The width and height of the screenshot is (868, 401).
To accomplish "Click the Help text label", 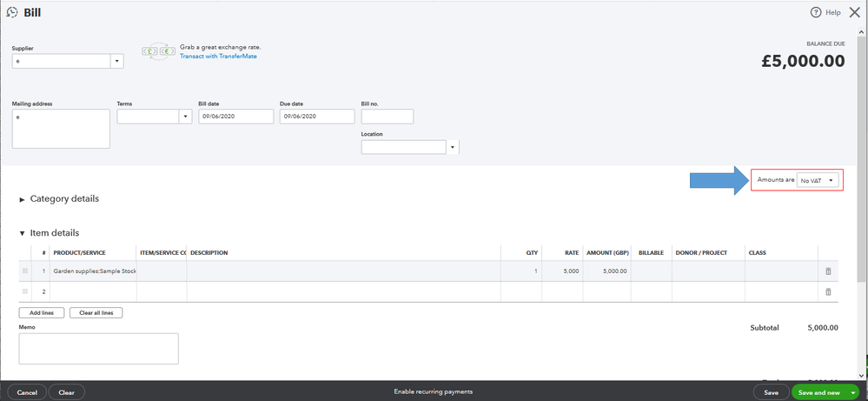I will coord(833,12).
